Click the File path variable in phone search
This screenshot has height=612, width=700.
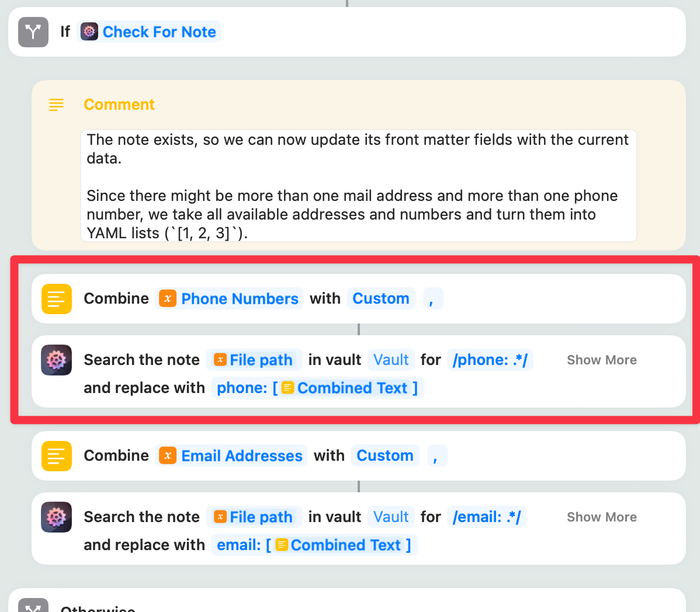[x=254, y=360]
